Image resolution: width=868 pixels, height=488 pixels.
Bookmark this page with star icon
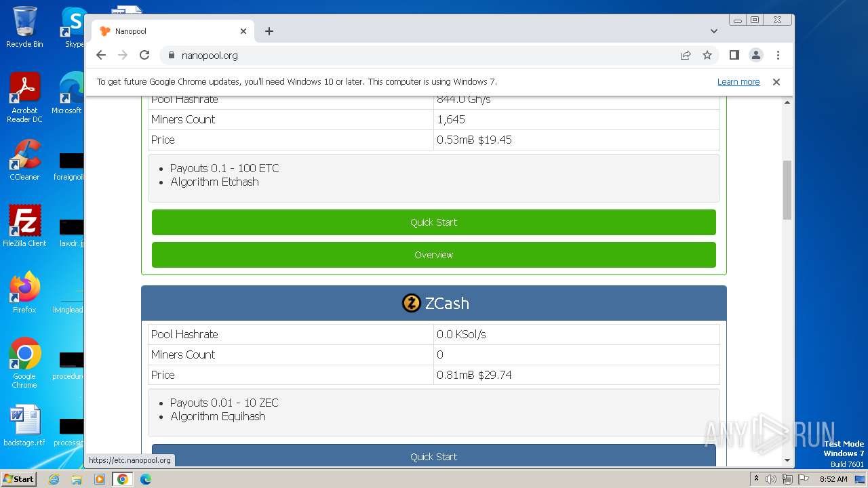707,56
